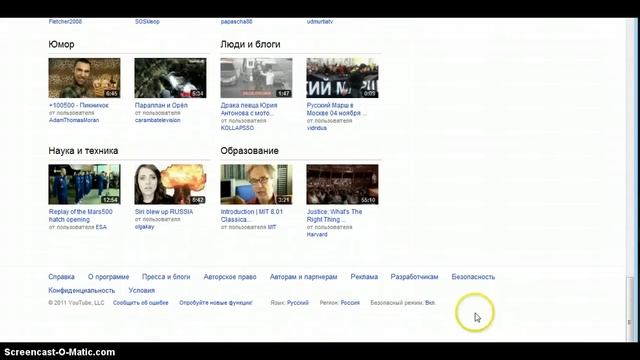Click the Пресса и блоги footer link
The height and width of the screenshot is (360, 640).
tap(166, 277)
